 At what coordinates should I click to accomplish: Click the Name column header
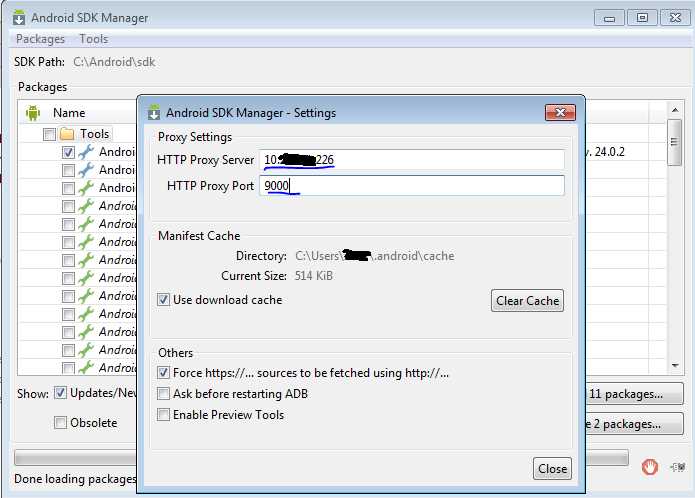point(69,113)
